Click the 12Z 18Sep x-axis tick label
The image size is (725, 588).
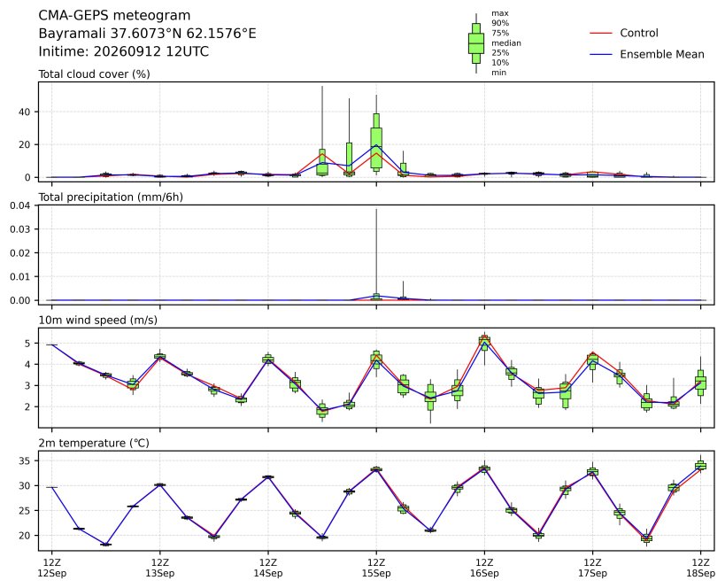[700, 569]
